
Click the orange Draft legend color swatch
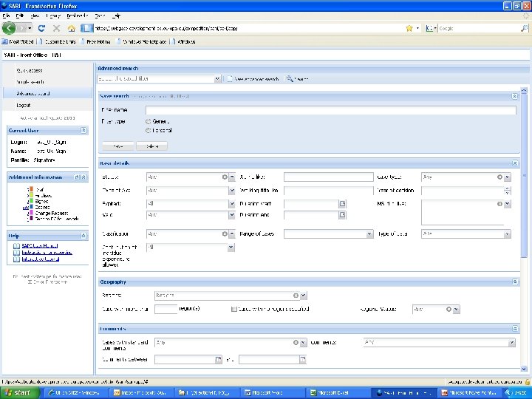click(31, 189)
